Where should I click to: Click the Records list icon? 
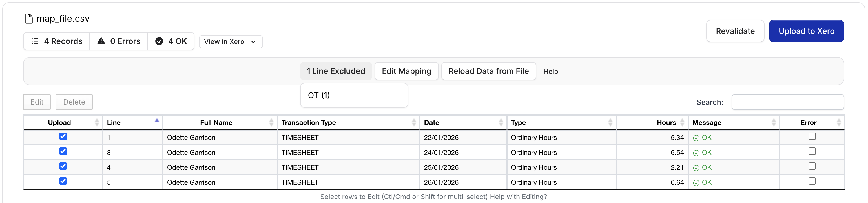tap(35, 41)
